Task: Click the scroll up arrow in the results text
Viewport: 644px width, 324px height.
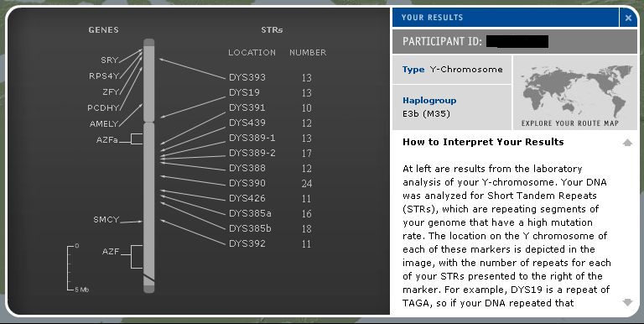Action: click(x=627, y=143)
